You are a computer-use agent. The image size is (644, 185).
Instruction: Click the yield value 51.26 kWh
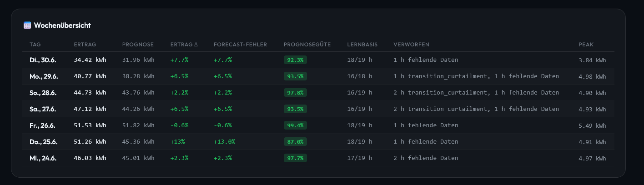coord(90,142)
